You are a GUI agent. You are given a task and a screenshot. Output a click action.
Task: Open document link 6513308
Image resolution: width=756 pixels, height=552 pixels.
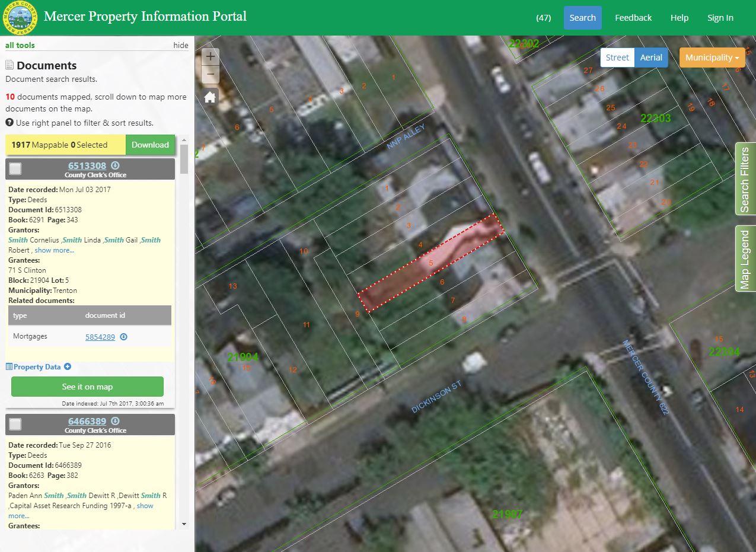click(x=87, y=165)
